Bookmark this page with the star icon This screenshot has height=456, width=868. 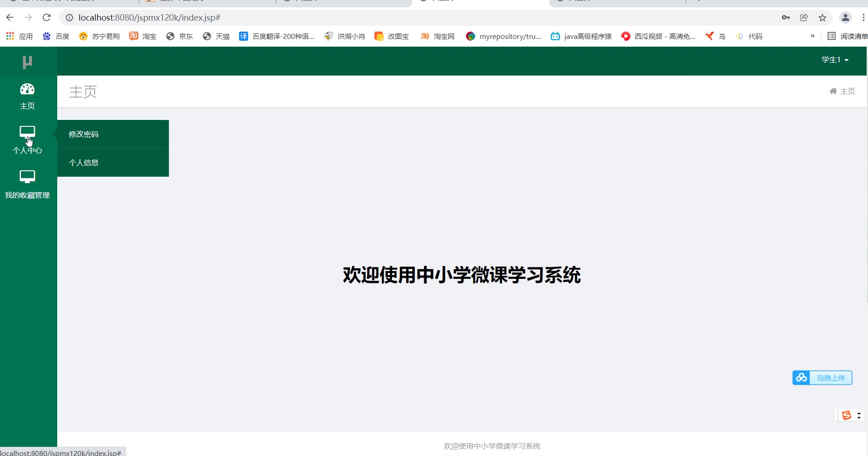click(822, 17)
